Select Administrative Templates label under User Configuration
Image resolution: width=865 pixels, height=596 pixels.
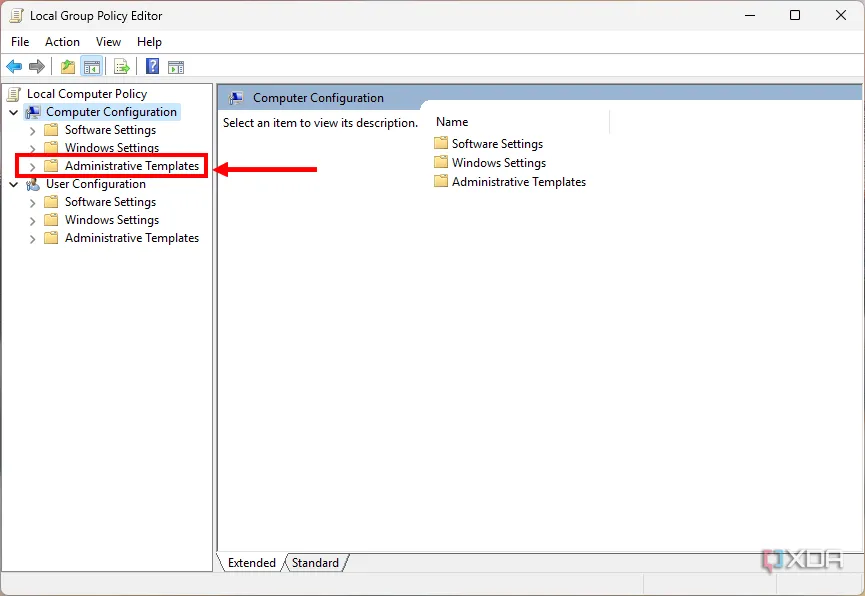coord(132,238)
